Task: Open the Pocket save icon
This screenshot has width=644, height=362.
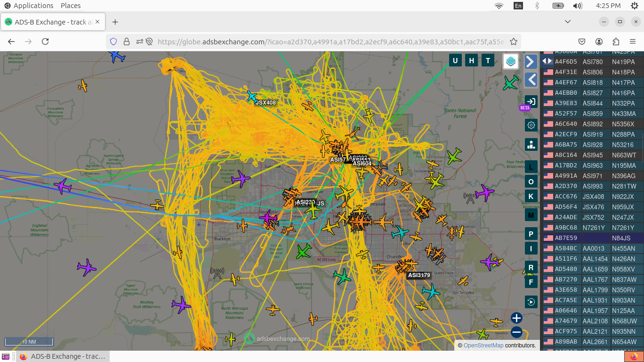Action: pos(582,41)
